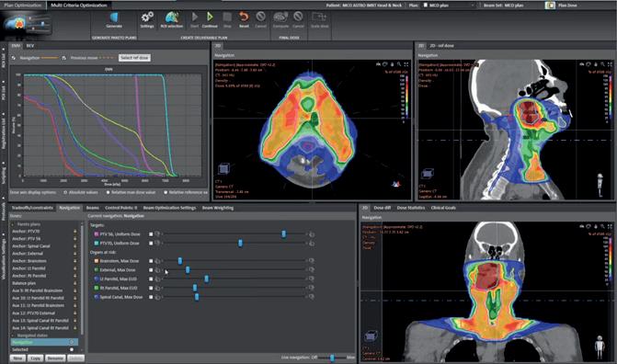Click the Plan Dose icon at top right
The image size is (617, 364).
(550, 6)
